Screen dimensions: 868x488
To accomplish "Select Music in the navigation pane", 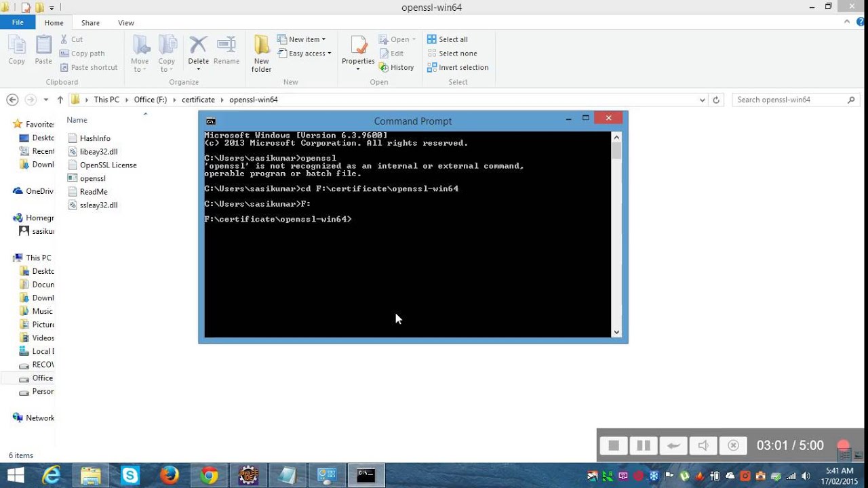I will pyautogui.click(x=42, y=311).
